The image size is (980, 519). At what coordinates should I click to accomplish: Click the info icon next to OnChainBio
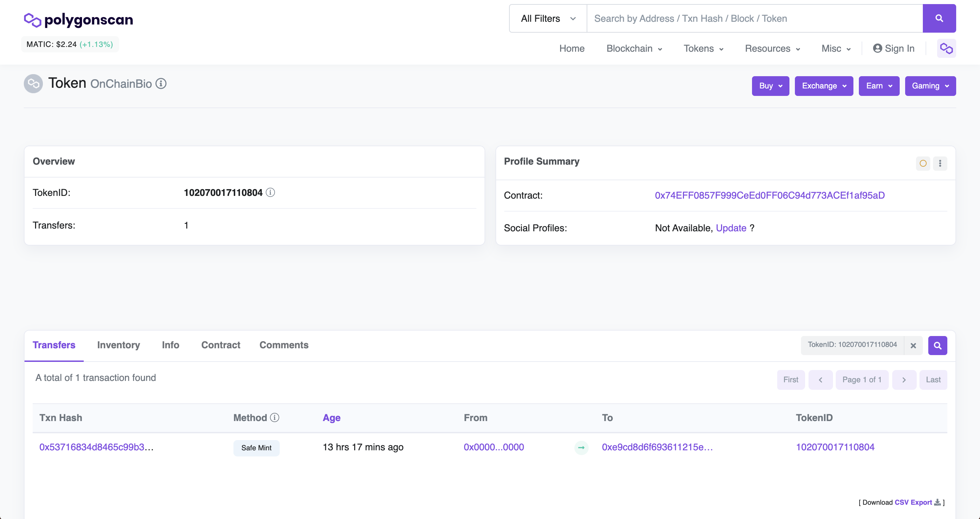click(x=161, y=84)
